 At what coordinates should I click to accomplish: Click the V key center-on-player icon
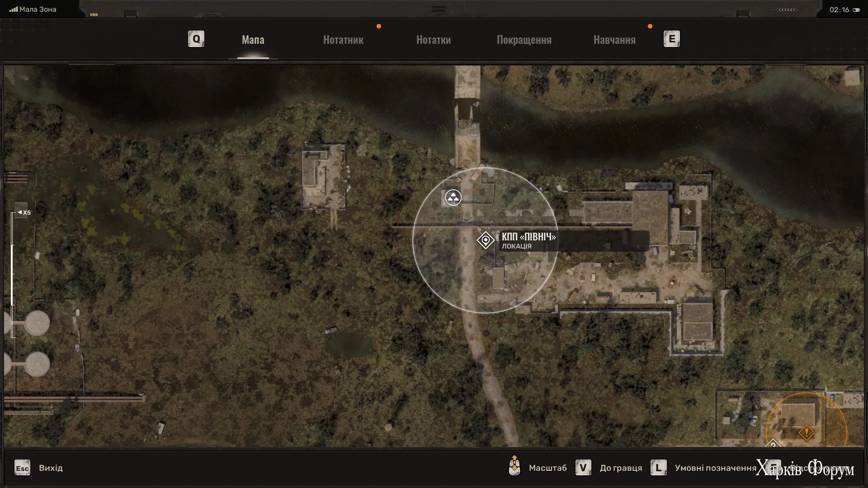(x=583, y=468)
